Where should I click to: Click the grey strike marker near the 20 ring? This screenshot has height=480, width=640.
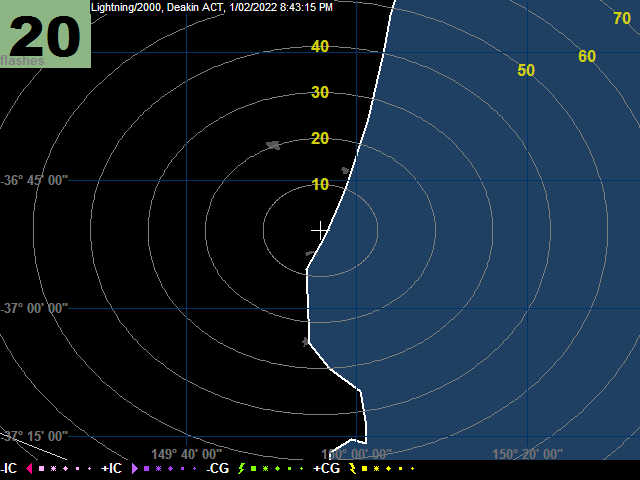click(x=273, y=145)
